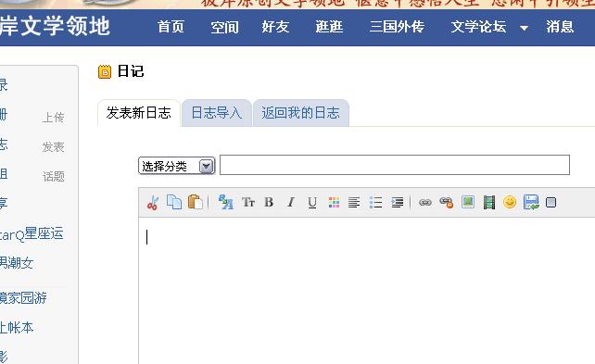Screen dimensions: 595x364
Task: Click the 发表 link in sidebar
Action: (x=53, y=147)
